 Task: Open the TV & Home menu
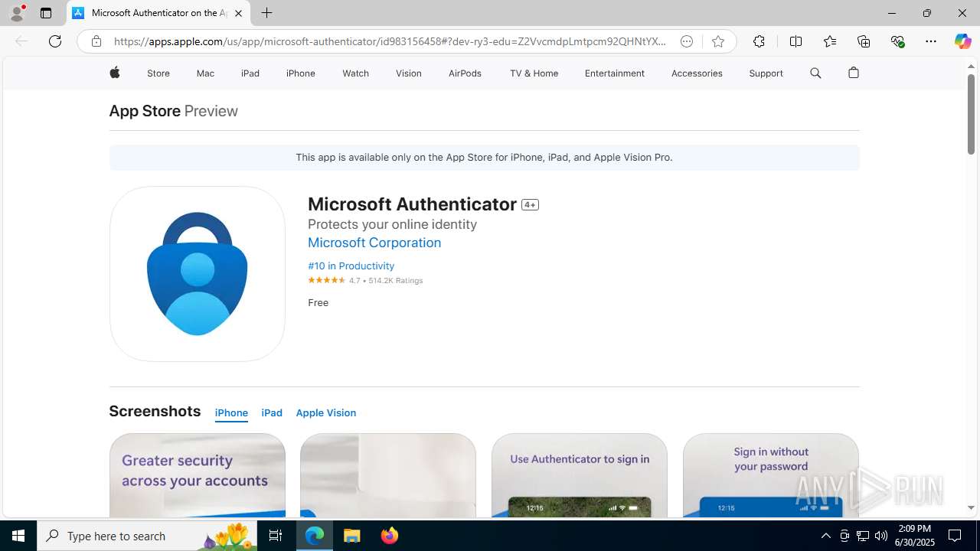[534, 73]
